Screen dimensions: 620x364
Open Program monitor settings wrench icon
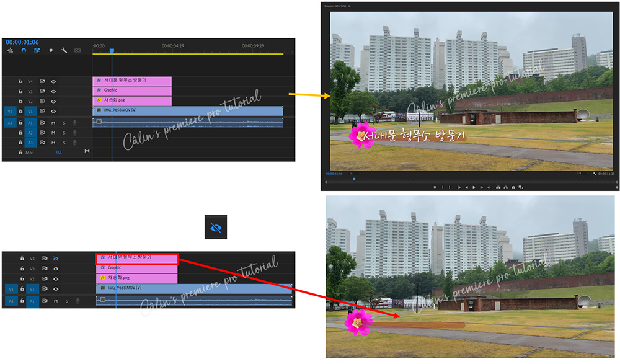[595, 174]
